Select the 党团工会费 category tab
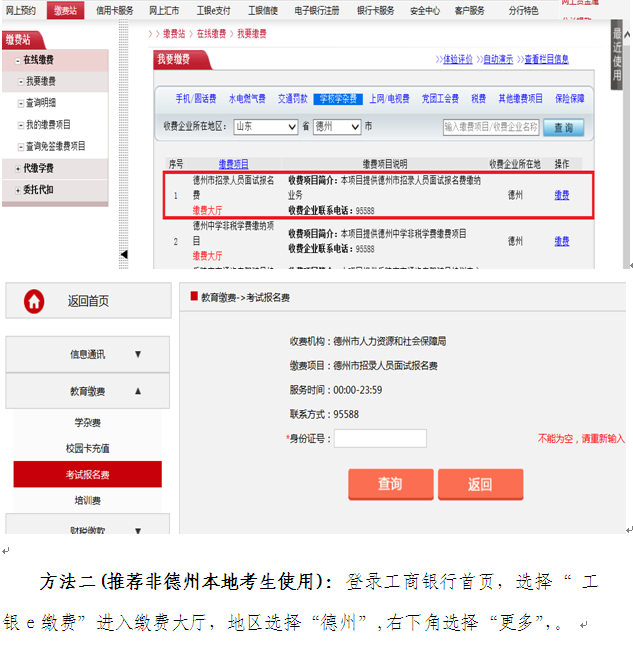The height and width of the screenshot is (654, 633). pyautogui.click(x=440, y=99)
